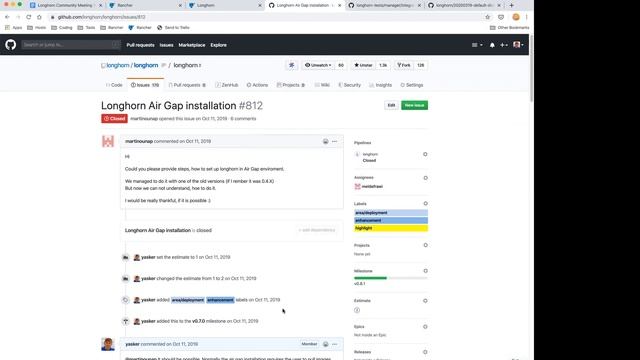
Task: Open the Unwatch dropdown
Action: coord(318,65)
